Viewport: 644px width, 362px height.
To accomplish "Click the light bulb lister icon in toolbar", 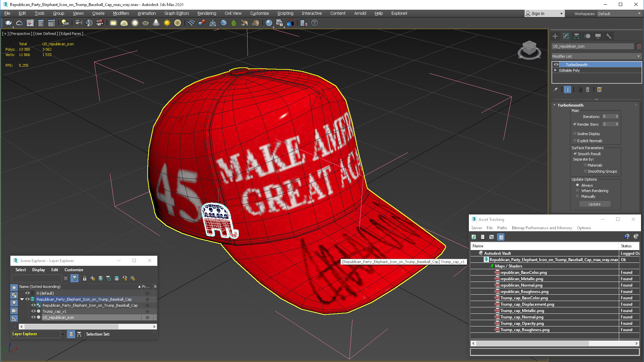I will click(65, 23).
